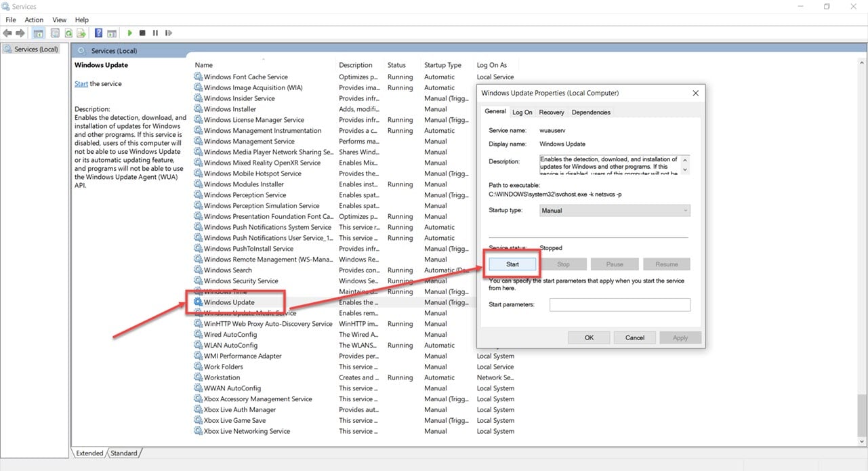
Task: Click gear icon beside Work Folders
Action: [x=199, y=367]
